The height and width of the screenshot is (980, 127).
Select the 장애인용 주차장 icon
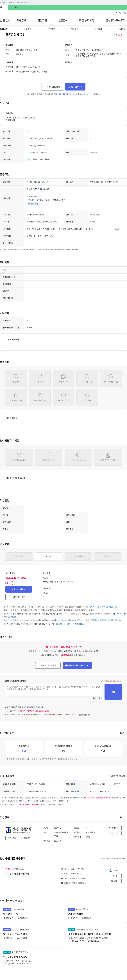[19, 457]
